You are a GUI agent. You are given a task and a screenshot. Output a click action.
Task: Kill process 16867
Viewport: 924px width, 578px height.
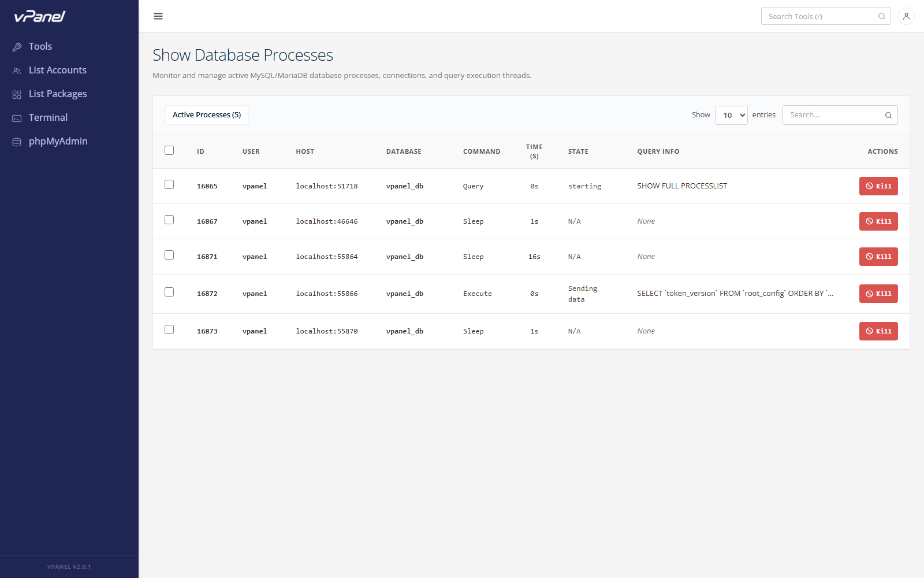click(878, 221)
